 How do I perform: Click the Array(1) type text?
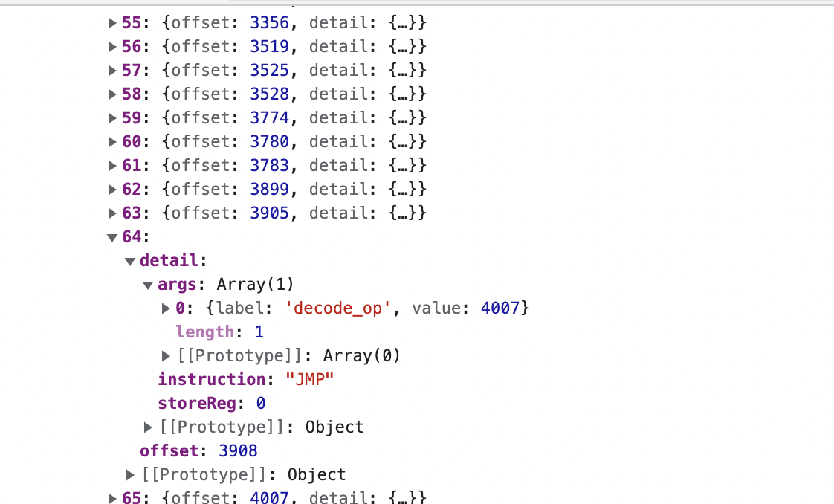[255, 285]
